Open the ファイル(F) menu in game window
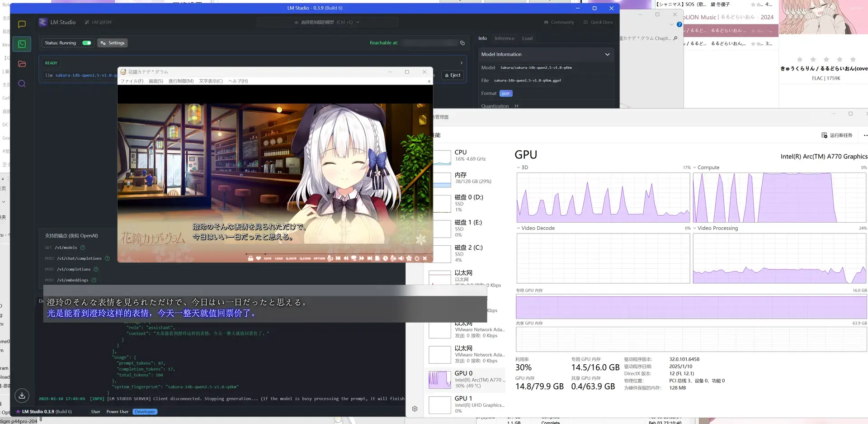868x424 pixels. [x=132, y=81]
